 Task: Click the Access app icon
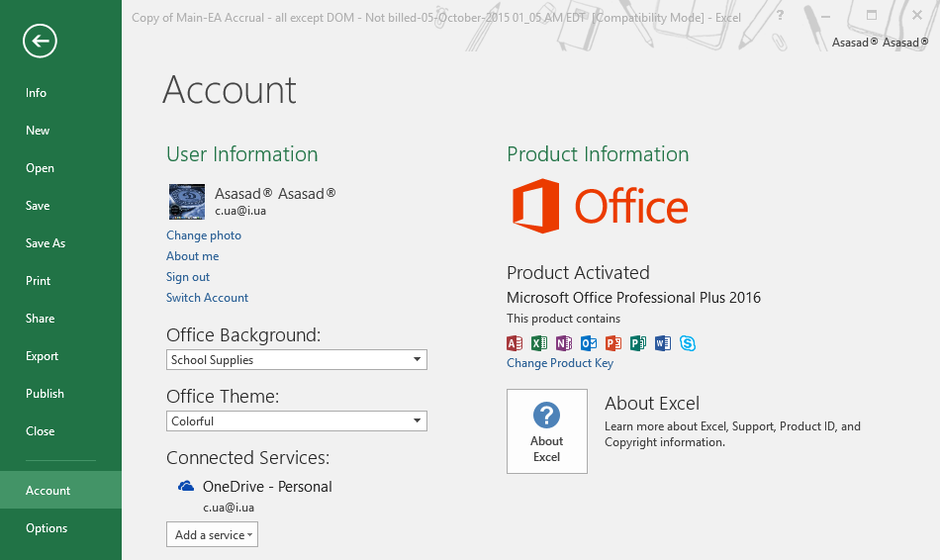(515, 343)
